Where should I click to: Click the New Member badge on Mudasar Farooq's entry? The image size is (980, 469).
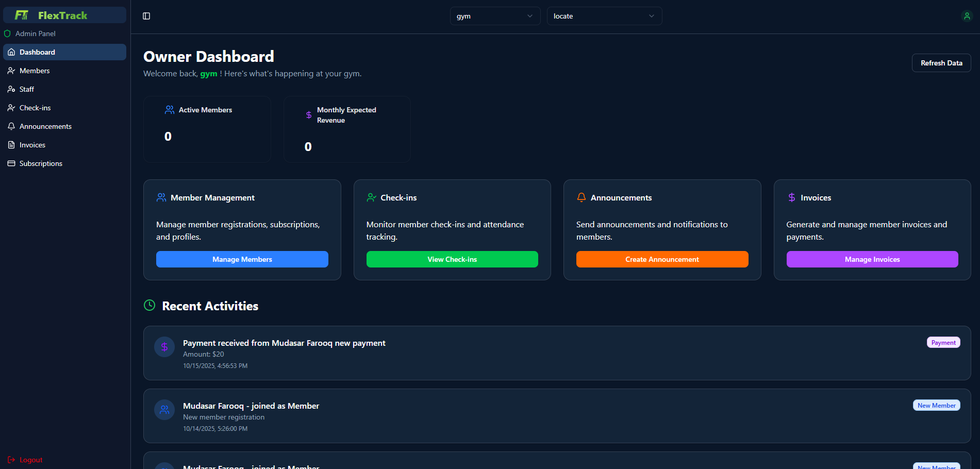pos(936,405)
